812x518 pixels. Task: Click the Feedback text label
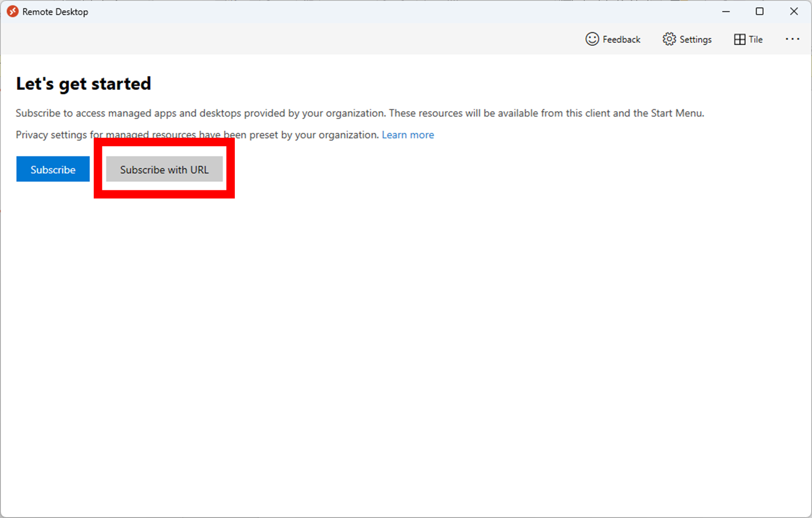coord(621,40)
